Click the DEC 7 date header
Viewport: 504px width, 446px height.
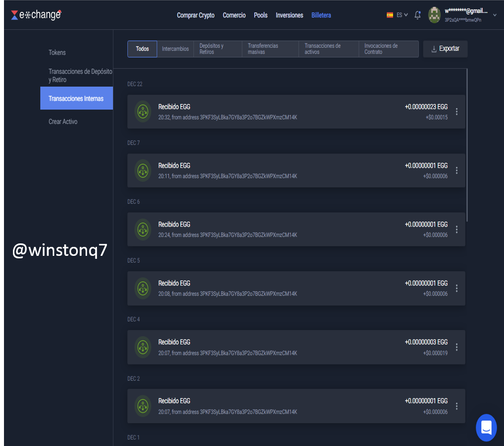coord(133,143)
